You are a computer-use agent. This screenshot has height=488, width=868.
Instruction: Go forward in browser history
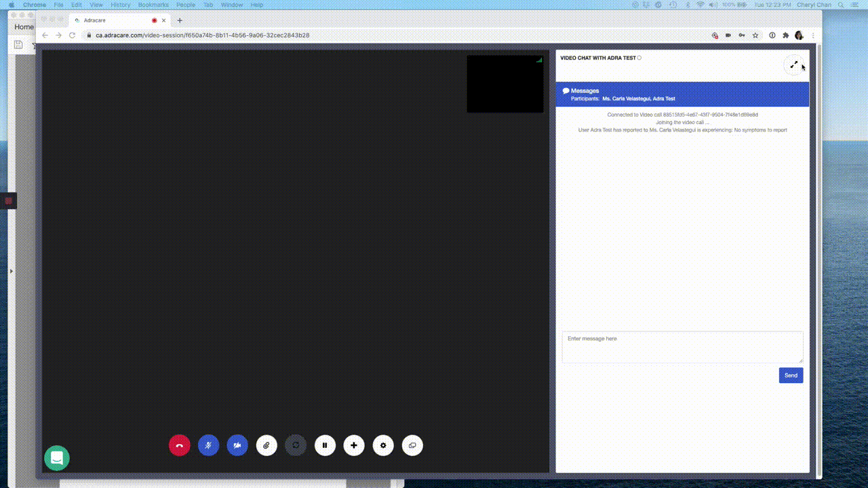tap(58, 35)
